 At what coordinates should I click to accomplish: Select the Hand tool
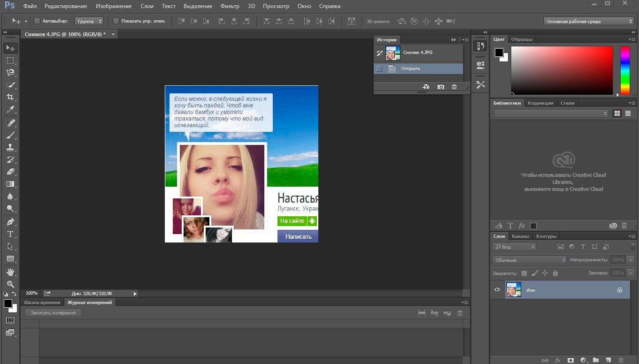(10, 272)
